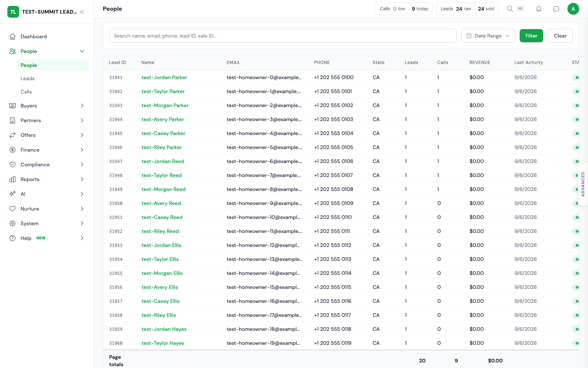Expand the Reports section chevron
This screenshot has height=368, width=588.
(x=82, y=179)
